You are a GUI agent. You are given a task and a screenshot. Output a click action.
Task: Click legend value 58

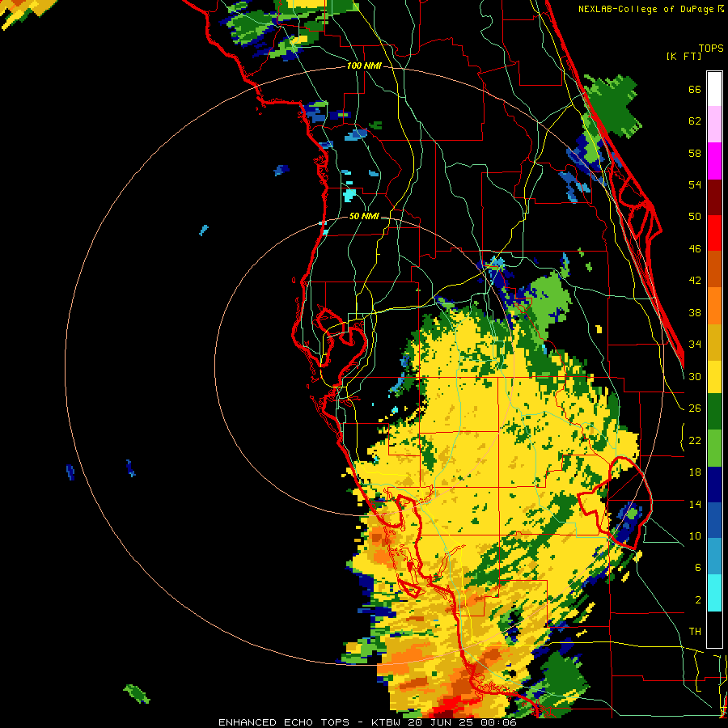[x=695, y=153]
